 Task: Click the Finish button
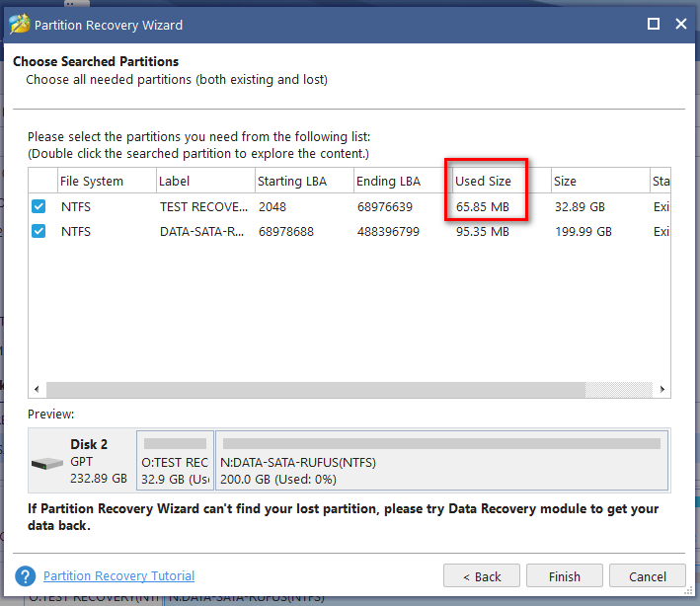(565, 576)
